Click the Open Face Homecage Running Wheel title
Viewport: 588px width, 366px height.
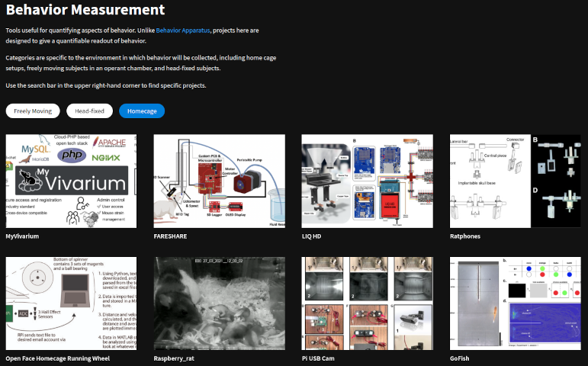click(58, 358)
